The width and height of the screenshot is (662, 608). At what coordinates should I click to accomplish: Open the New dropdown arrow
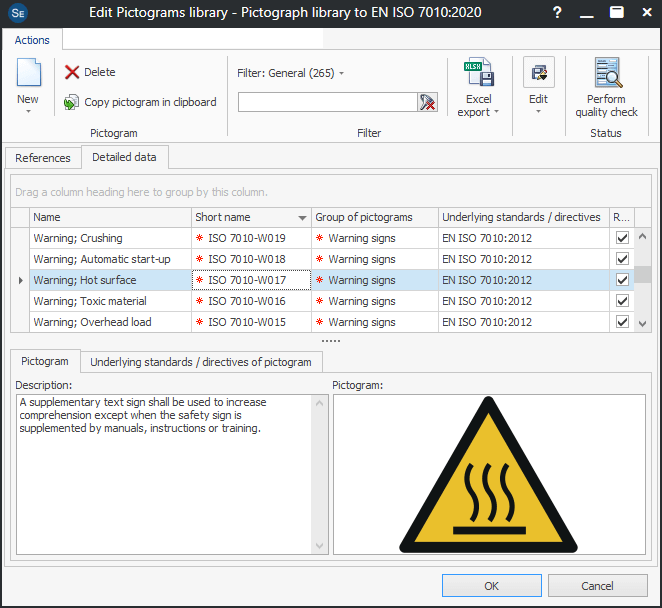pos(28,112)
